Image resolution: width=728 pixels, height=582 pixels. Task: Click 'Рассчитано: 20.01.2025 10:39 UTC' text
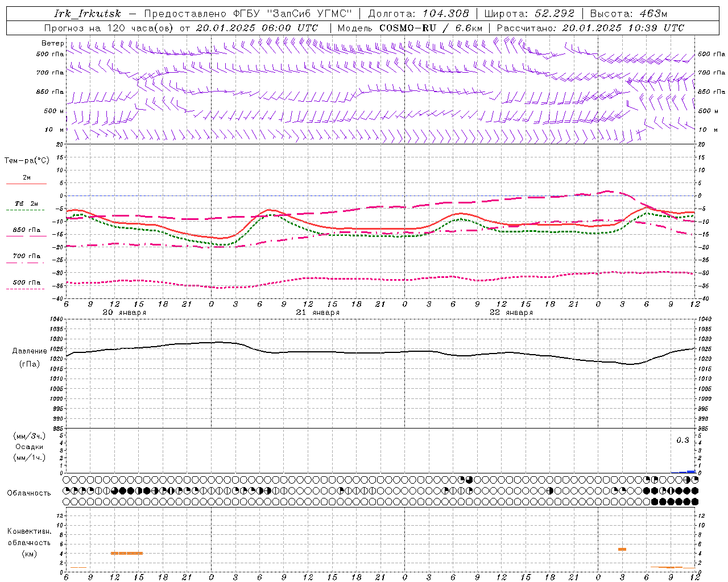(590, 28)
